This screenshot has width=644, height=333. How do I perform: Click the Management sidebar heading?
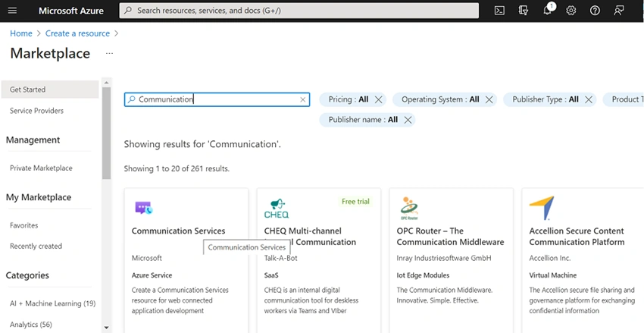point(33,140)
